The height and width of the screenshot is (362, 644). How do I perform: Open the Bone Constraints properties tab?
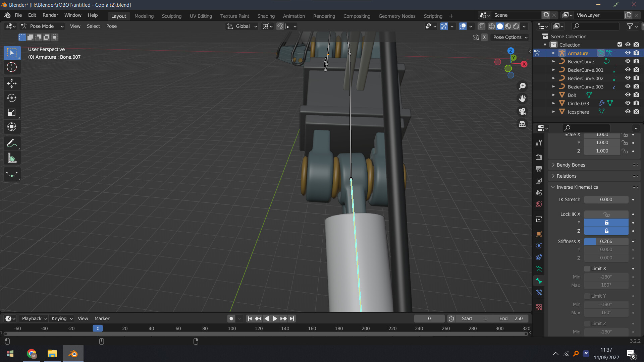[x=539, y=292]
